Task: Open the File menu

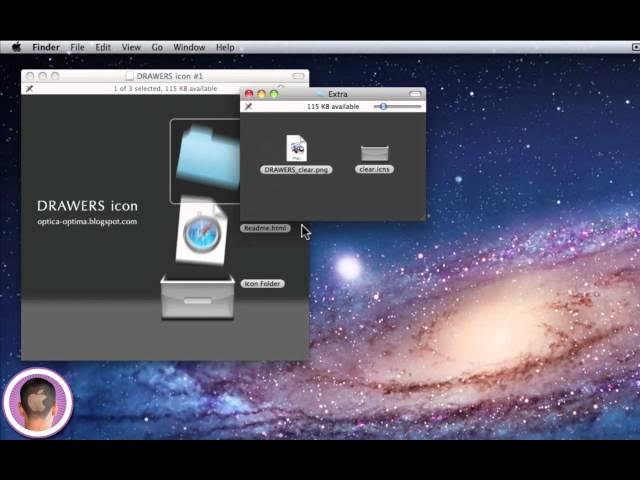Action: [x=77, y=47]
